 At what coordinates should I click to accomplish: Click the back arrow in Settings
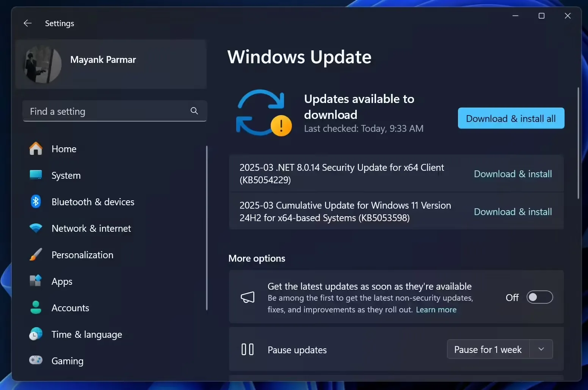[x=28, y=23]
